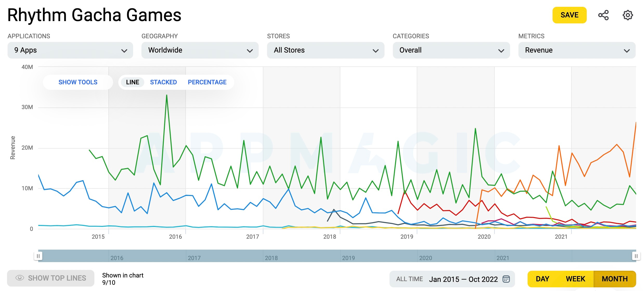This screenshot has width=644, height=291.
Task: Click the 40M y-axis label
Action: tap(27, 67)
